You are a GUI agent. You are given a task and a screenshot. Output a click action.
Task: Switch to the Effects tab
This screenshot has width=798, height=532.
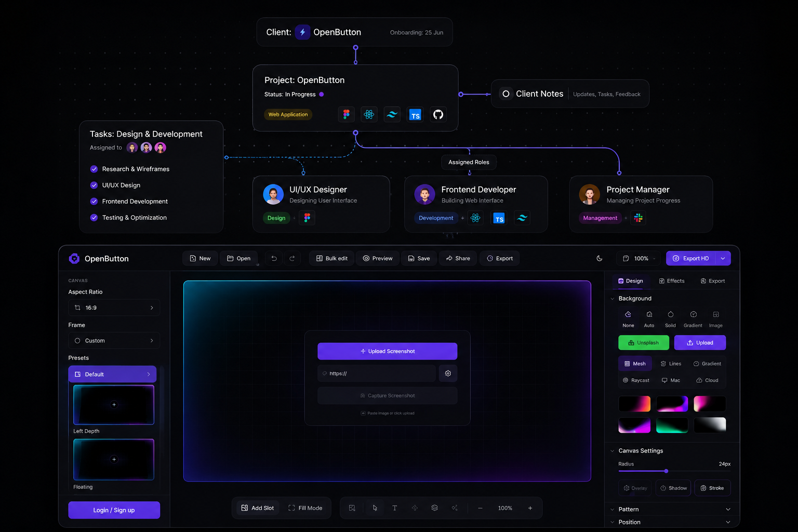coord(672,281)
